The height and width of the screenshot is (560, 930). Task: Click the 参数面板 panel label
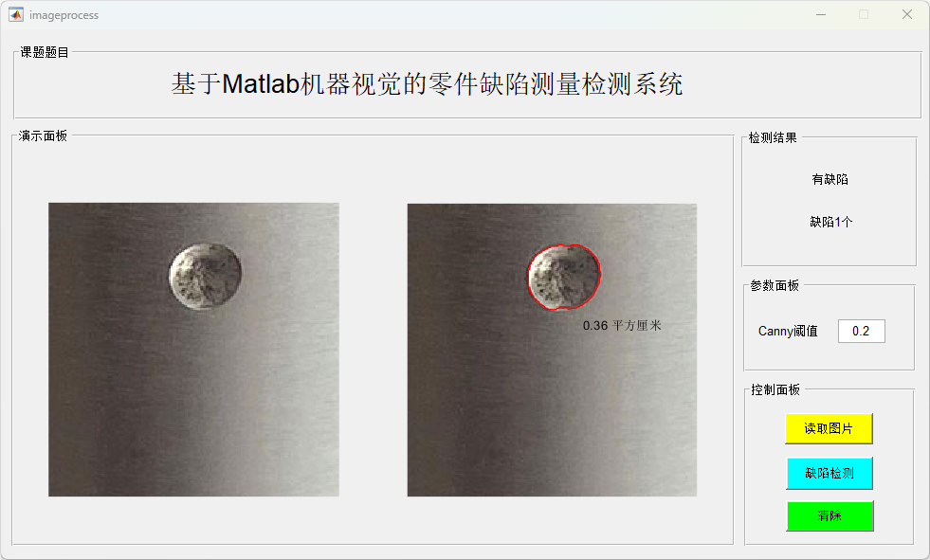pos(775,285)
